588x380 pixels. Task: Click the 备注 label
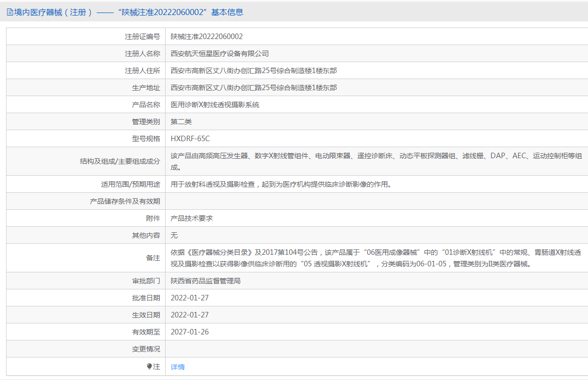pos(153,258)
